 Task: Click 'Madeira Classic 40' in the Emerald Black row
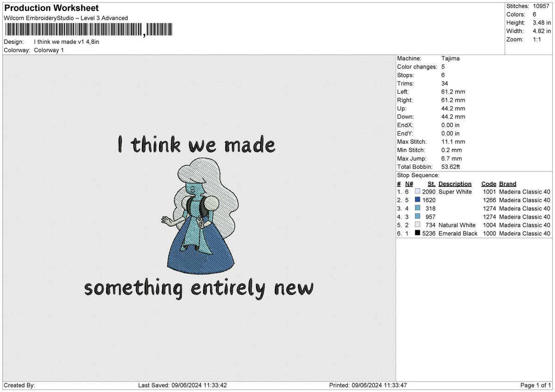point(525,233)
